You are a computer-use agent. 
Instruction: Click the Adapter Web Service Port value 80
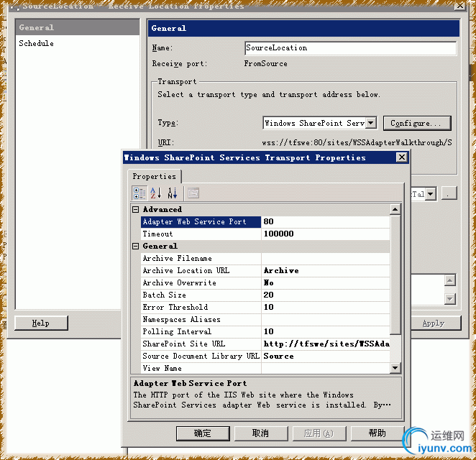point(269,221)
